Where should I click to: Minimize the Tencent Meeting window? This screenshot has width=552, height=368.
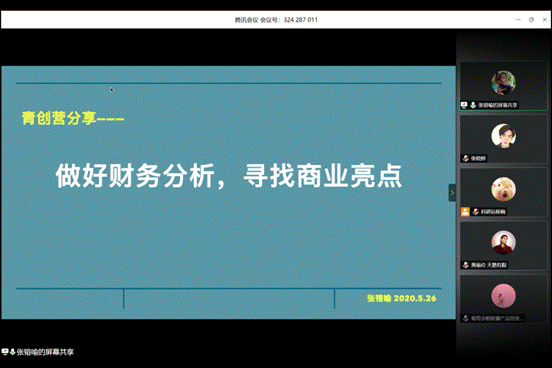coord(518,20)
